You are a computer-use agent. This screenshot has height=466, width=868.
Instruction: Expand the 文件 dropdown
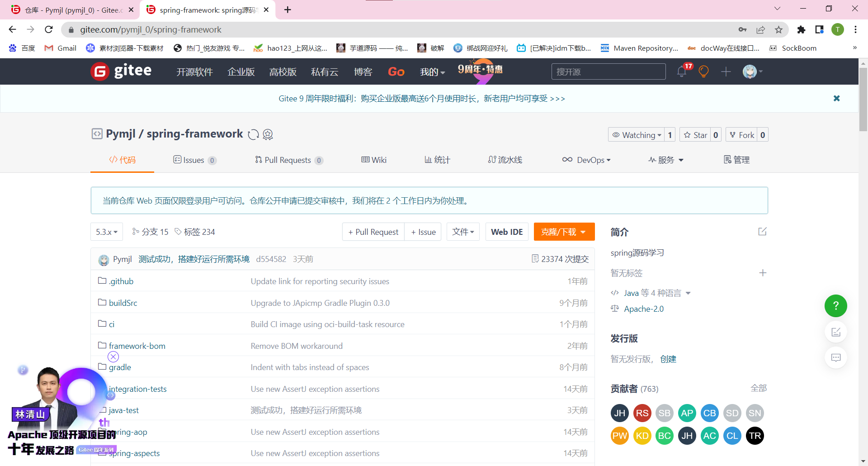(463, 232)
